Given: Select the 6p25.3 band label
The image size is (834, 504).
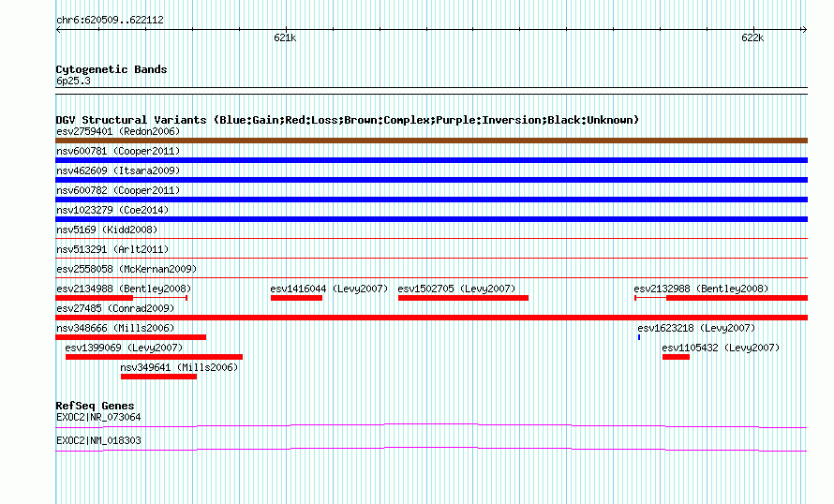Looking at the screenshot, I should (x=73, y=82).
